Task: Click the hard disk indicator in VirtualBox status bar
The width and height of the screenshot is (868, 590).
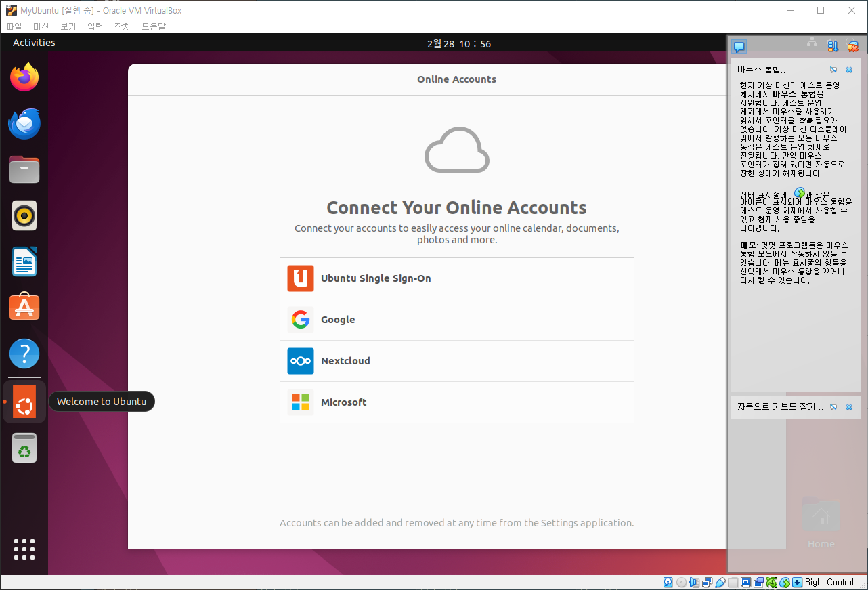Action: pyautogui.click(x=668, y=582)
